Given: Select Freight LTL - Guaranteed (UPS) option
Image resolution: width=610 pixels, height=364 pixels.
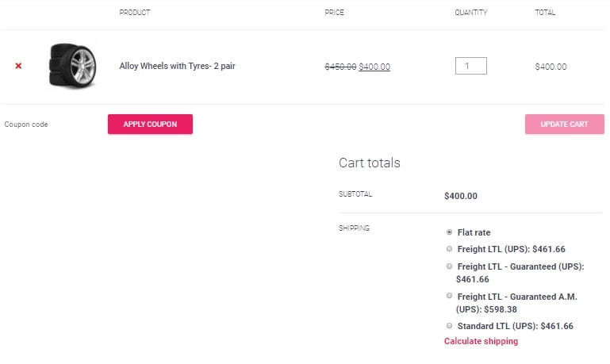Looking at the screenshot, I should coord(449,266).
